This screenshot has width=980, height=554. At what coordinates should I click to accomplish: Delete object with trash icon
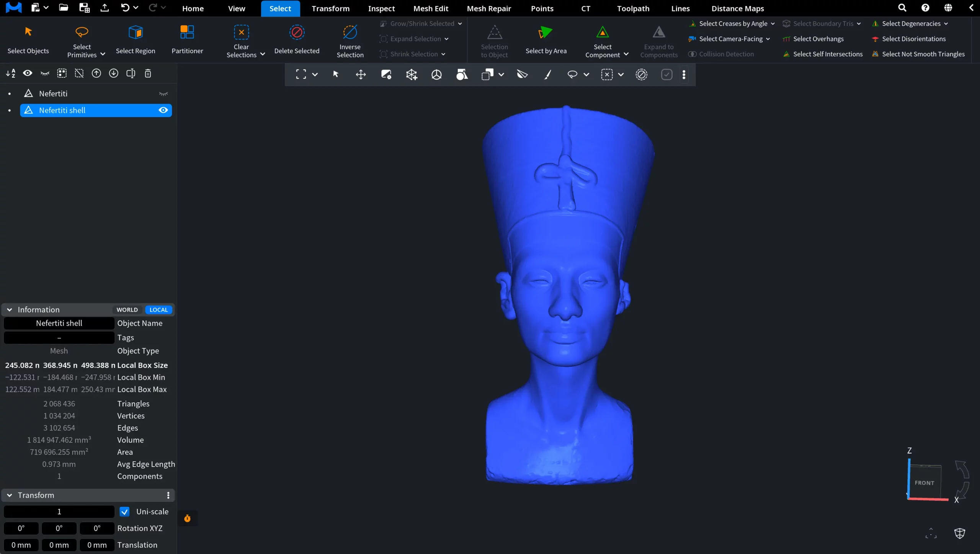pos(148,73)
